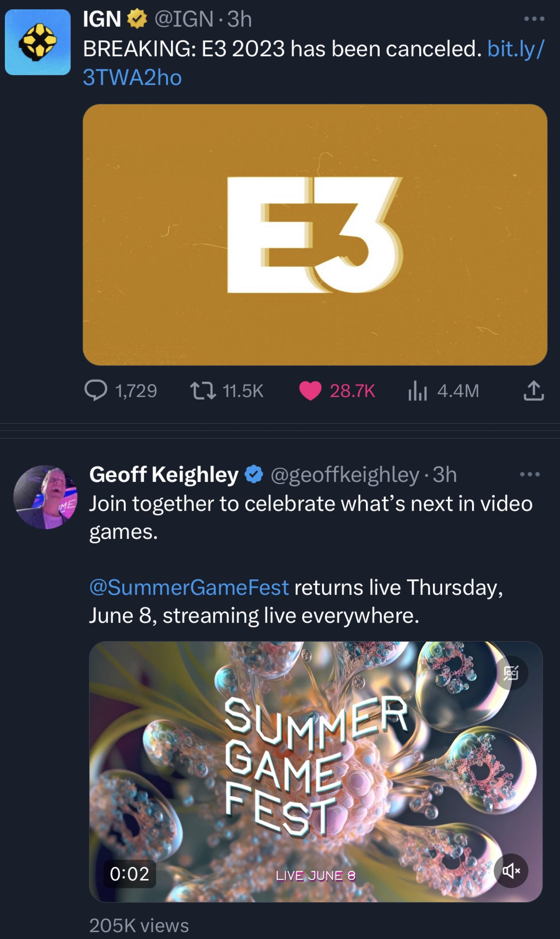Open the @IGN handle
560x939 pixels.
(x=184, y=19)
